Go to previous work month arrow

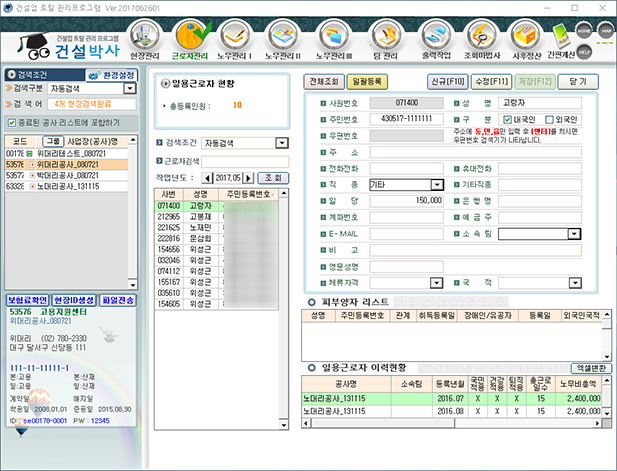click(x=207, y=178)
